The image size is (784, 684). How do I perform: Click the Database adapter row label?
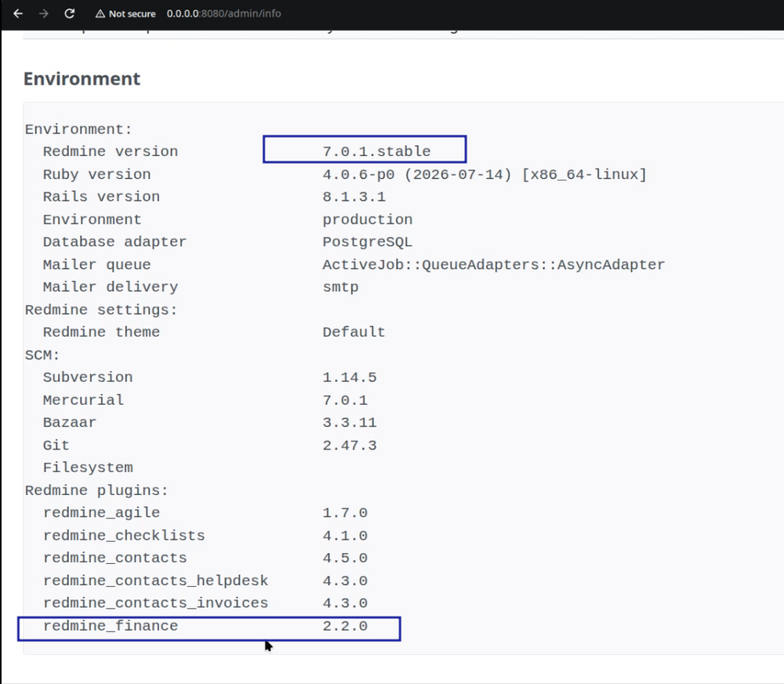115,242
